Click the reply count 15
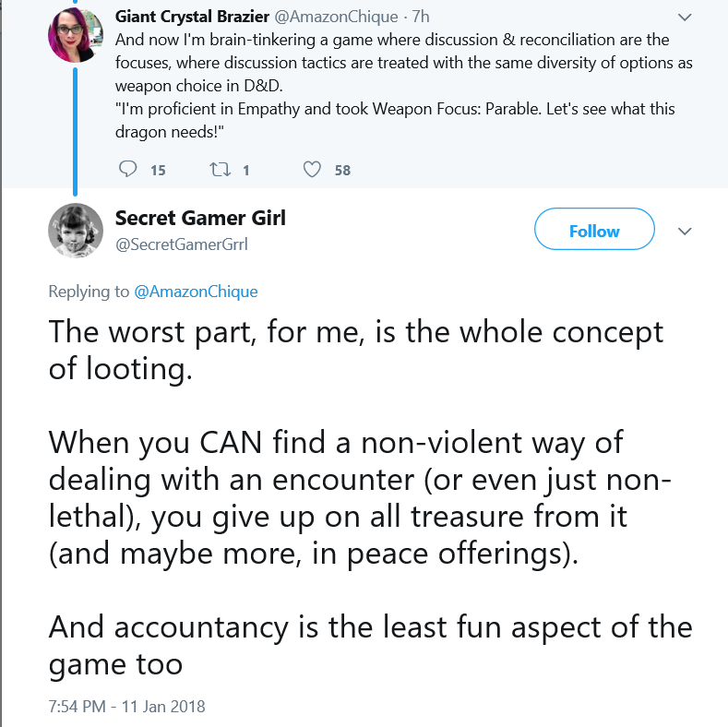This screenshot has height=727, width=728. click(x=158, y=171)
